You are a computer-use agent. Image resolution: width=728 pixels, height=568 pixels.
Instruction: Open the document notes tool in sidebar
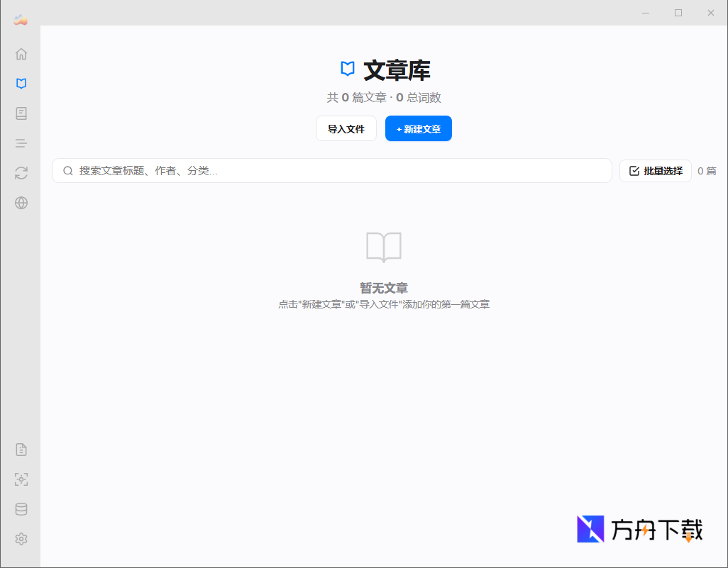coord(21,449)
